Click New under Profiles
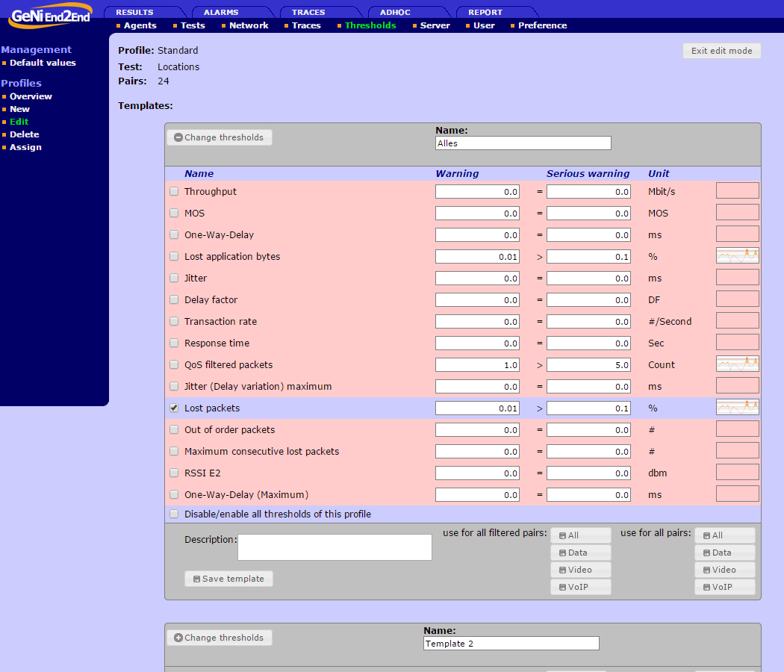The height and width of the screenshot is (672, 784). click(x=19, y=109)
